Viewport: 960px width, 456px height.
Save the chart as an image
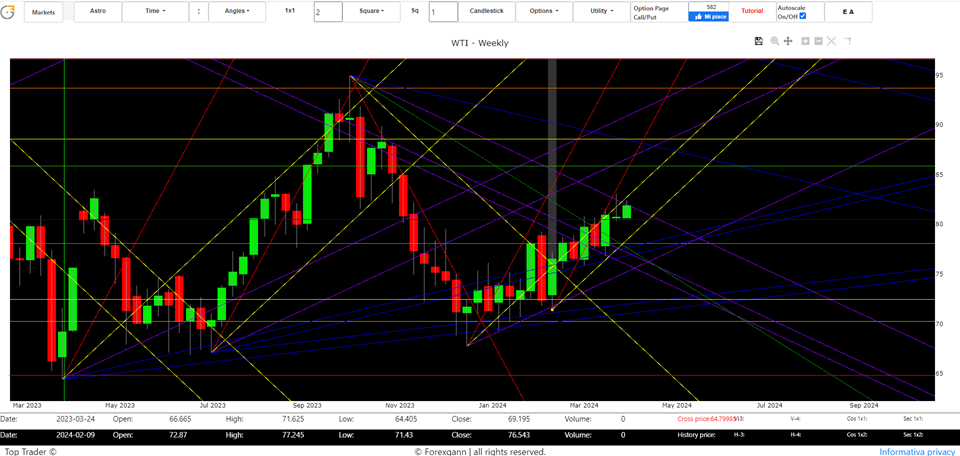click(x=759, y=41)
